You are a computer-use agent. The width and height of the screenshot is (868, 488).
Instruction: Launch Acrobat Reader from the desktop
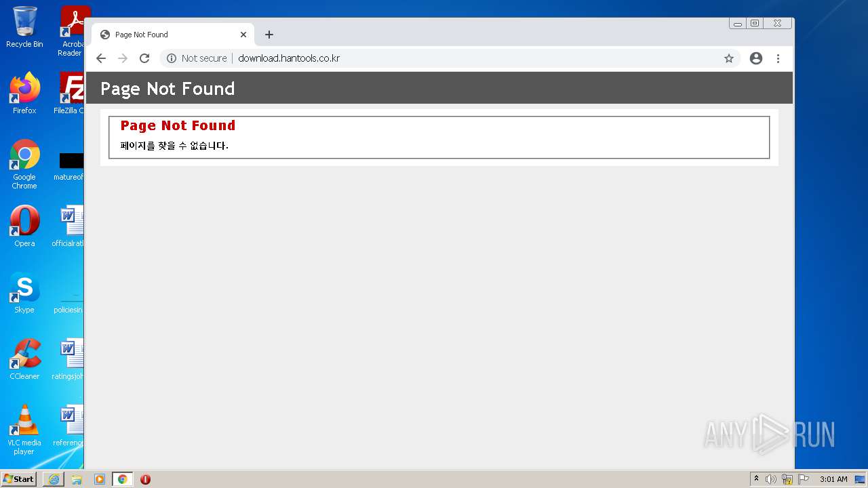[72, 30]
